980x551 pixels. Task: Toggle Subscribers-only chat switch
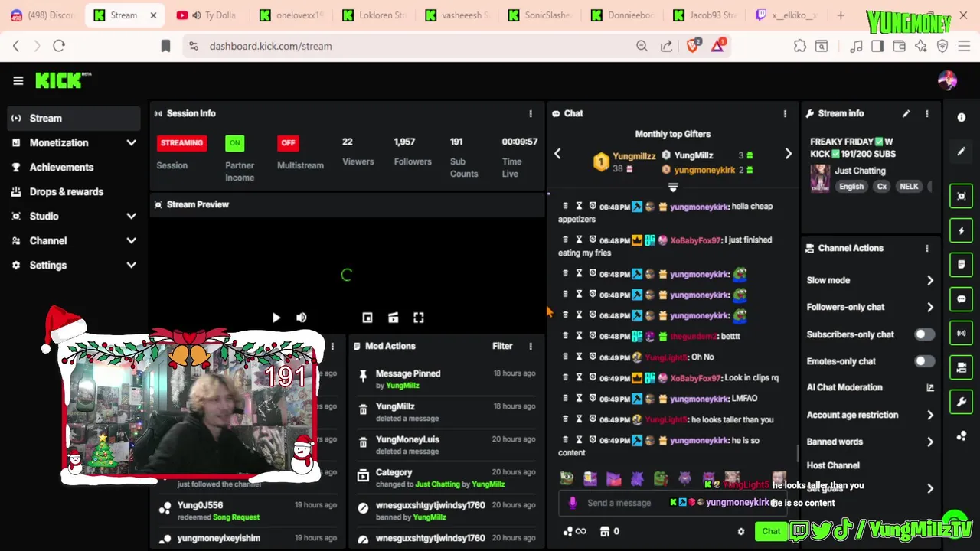pyautogui.click(x=924, y=334)
